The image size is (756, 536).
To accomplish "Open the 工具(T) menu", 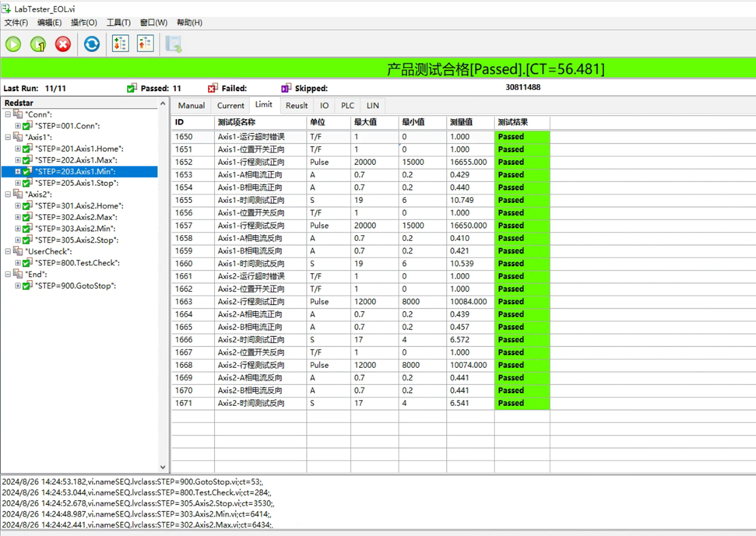I will point(118,23).
